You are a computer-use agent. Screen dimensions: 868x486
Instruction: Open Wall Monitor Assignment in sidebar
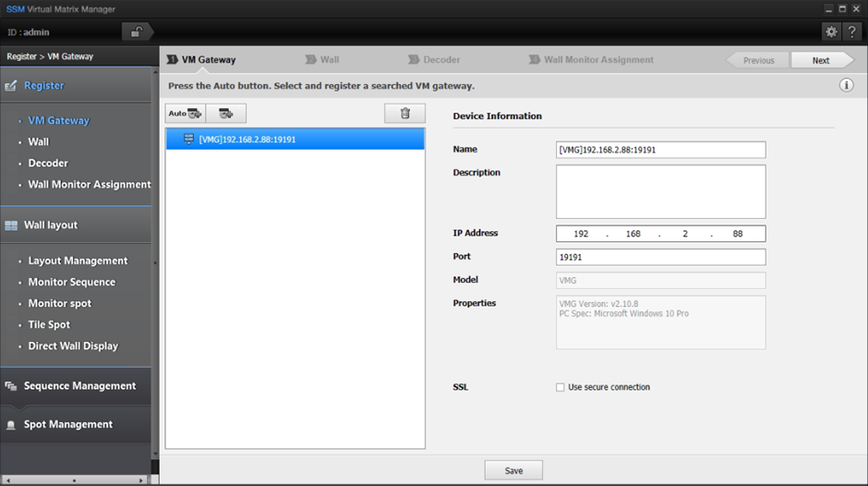[90, 184]
